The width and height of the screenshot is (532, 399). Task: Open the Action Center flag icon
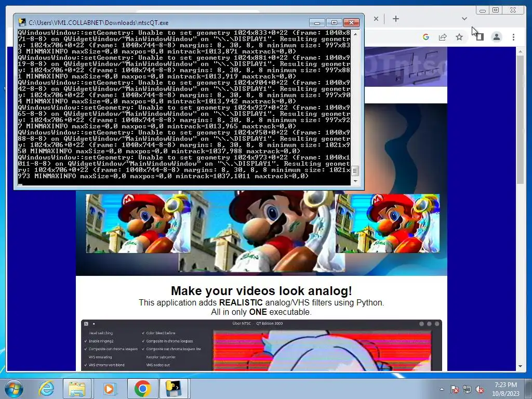[455, 389]
